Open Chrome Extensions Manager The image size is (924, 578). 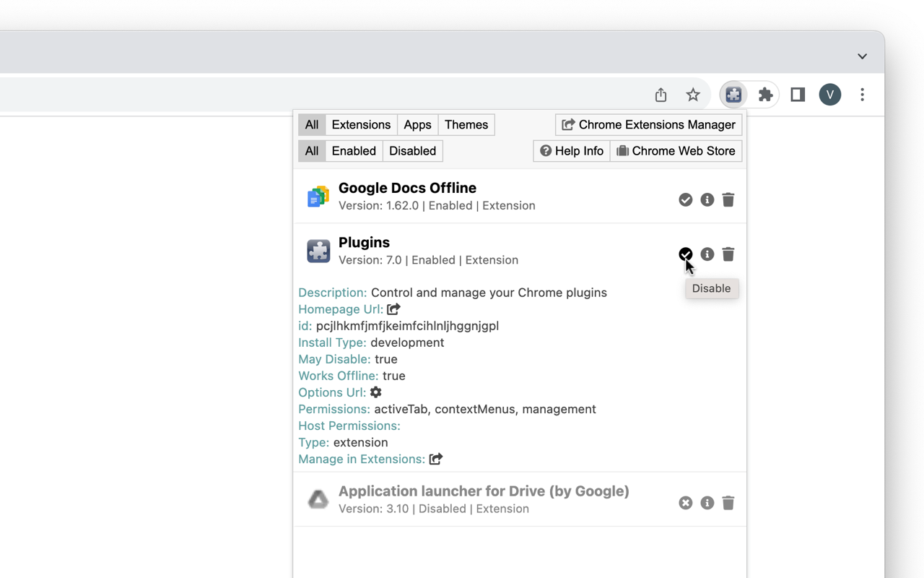pyautogui.click(x=648, y=125)
